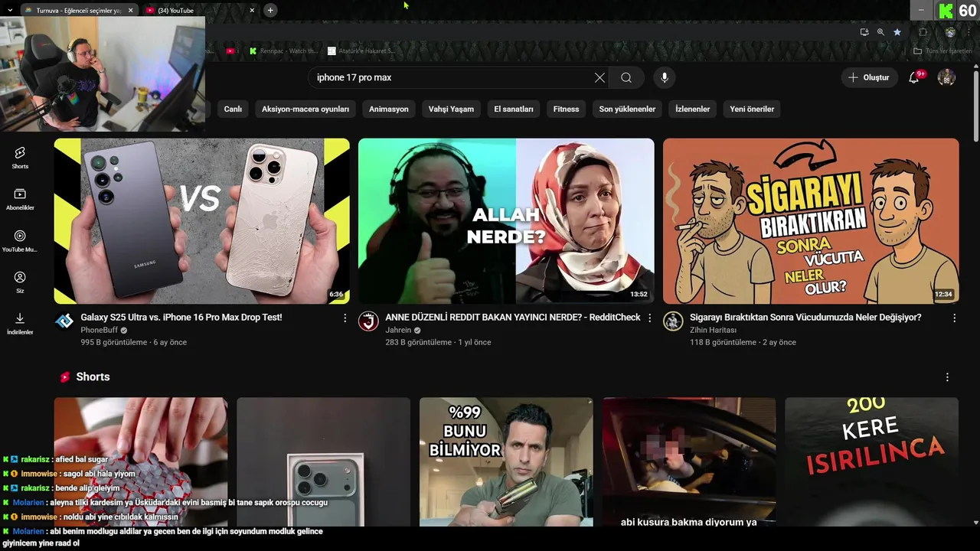Switch to the (34) YouTube tab

[201, 10]
